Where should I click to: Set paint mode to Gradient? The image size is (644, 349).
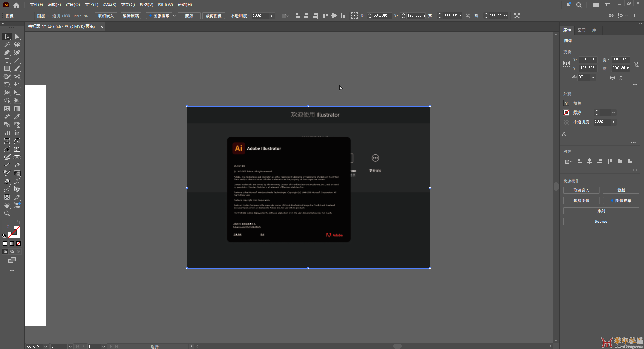[12, 244]
